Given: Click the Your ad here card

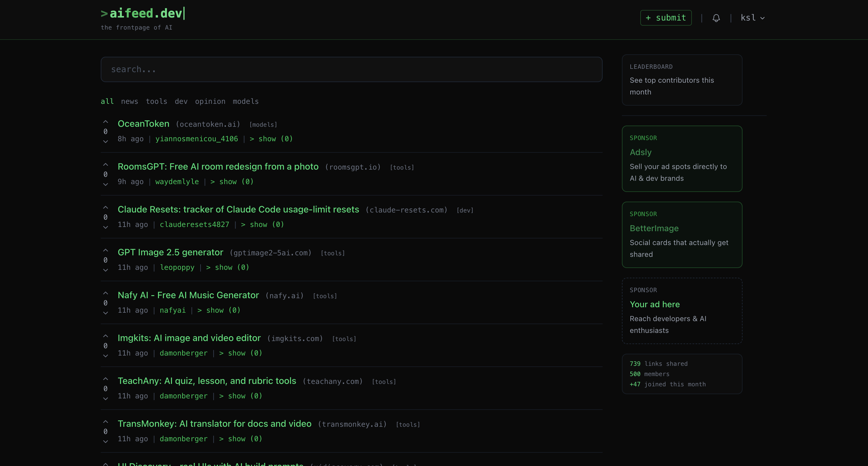Looking at the screenshot, I should point(682,311).
